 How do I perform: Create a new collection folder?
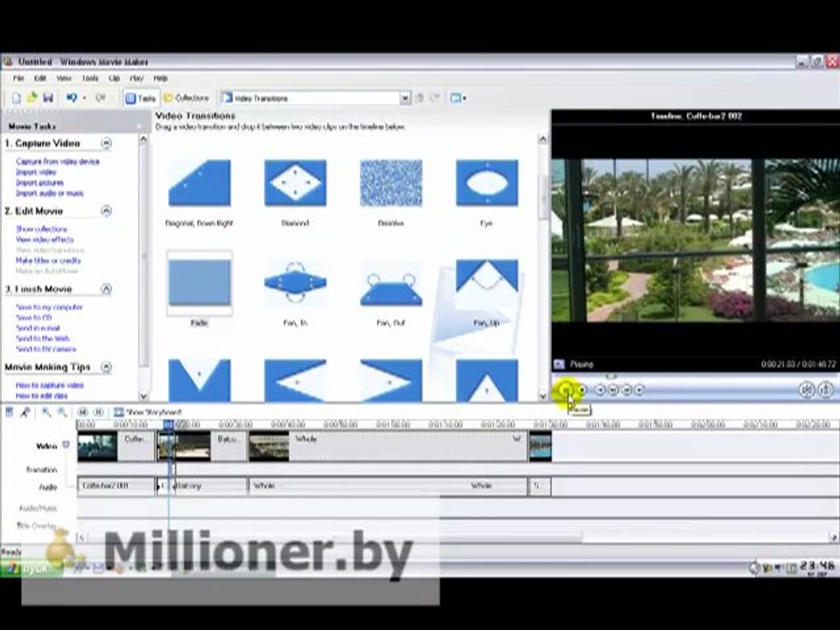click(x=435, y=98)
